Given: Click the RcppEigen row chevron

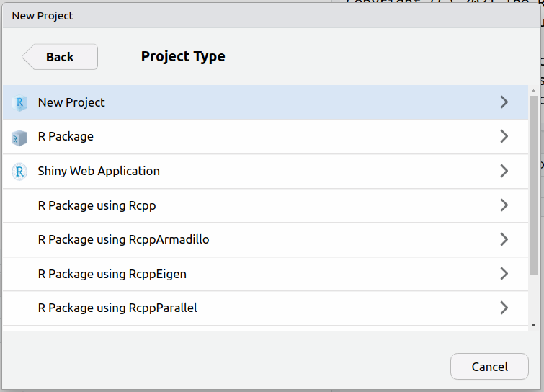Looking at the screenshot, I should (504, 274).
